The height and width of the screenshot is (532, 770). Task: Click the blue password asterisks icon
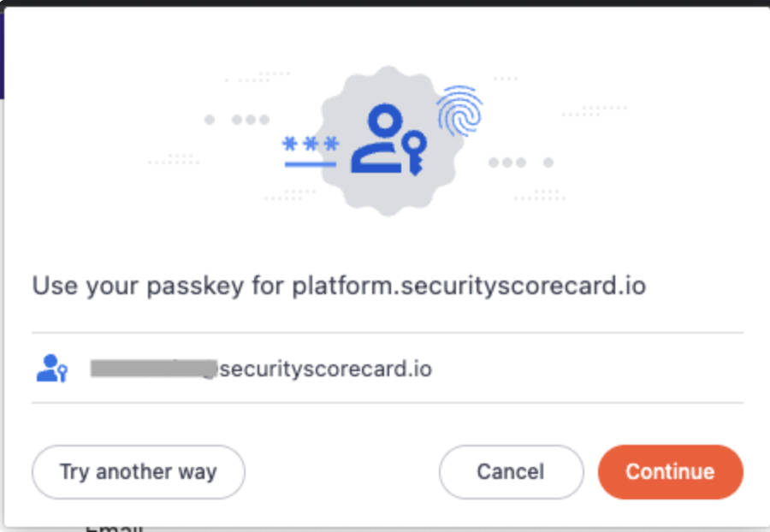coord(311,143)
